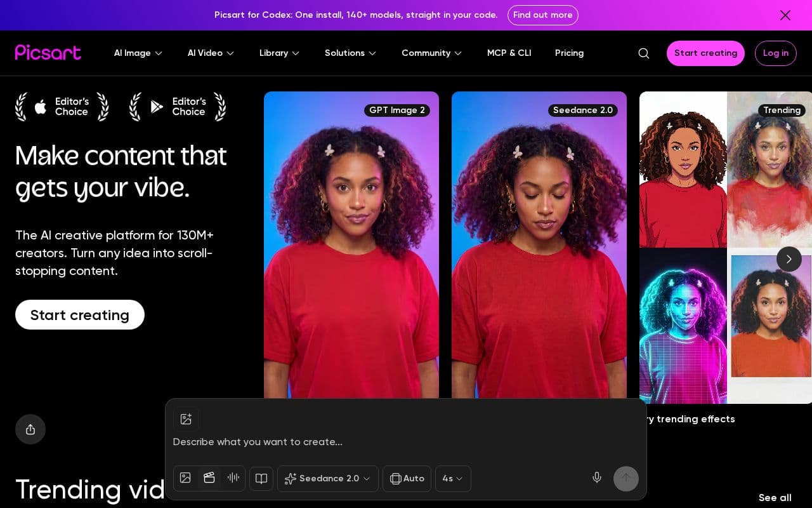
Task: Select the audio waveform mode icon
Action: pos(233,478)
